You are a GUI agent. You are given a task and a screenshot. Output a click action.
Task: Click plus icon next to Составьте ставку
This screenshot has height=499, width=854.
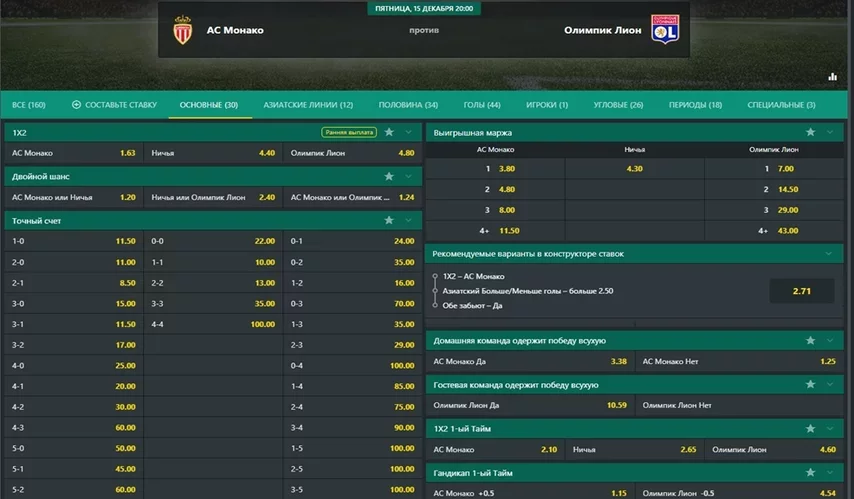point(76,105)
